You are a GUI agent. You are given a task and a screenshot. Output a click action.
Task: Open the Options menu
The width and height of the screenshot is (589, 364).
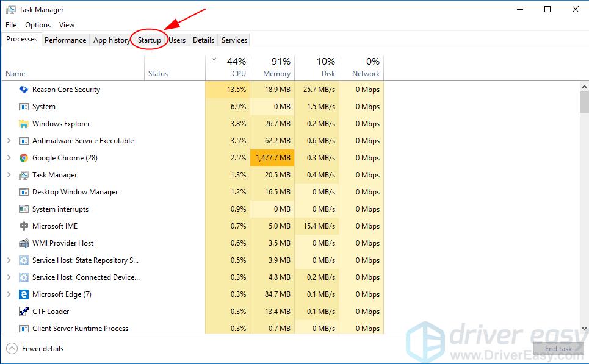[x=38, y=25]
